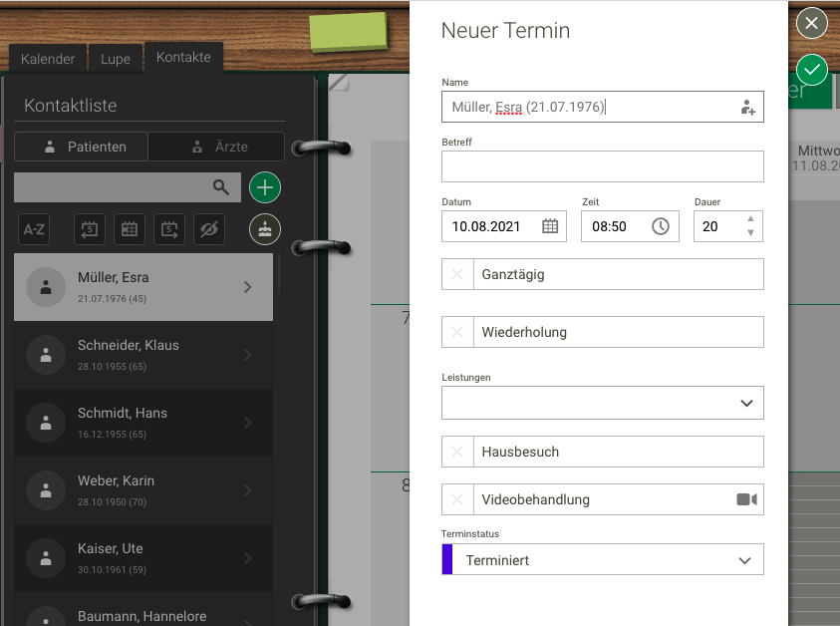Toggle the Videobehandlung option
The height and width of the screenshot is (626, 840).
457,498
